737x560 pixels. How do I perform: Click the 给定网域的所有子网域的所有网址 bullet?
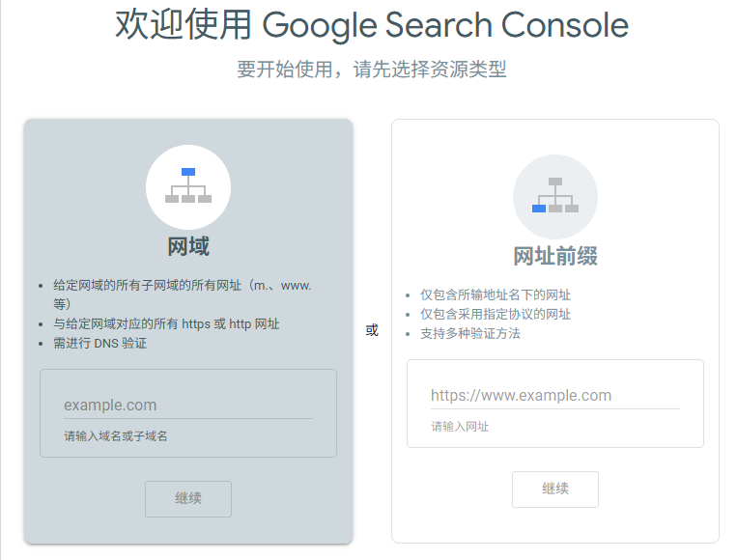click(x=183, y=294)
